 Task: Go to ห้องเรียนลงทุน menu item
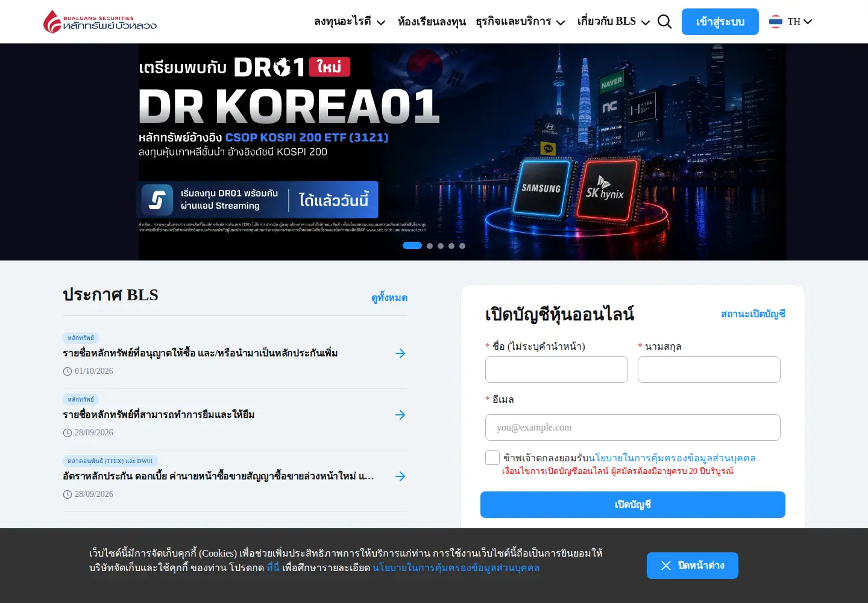click(432, 22)
